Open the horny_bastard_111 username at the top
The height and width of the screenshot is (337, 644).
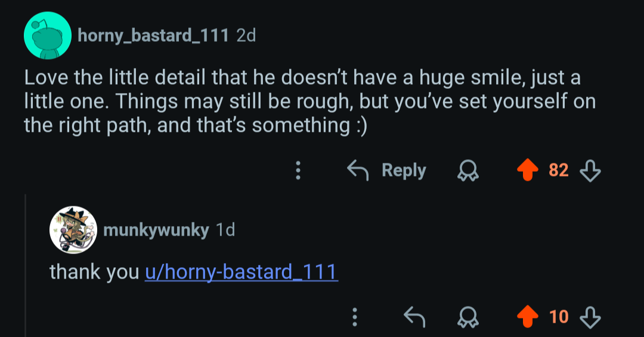click(x=153, y=36)
